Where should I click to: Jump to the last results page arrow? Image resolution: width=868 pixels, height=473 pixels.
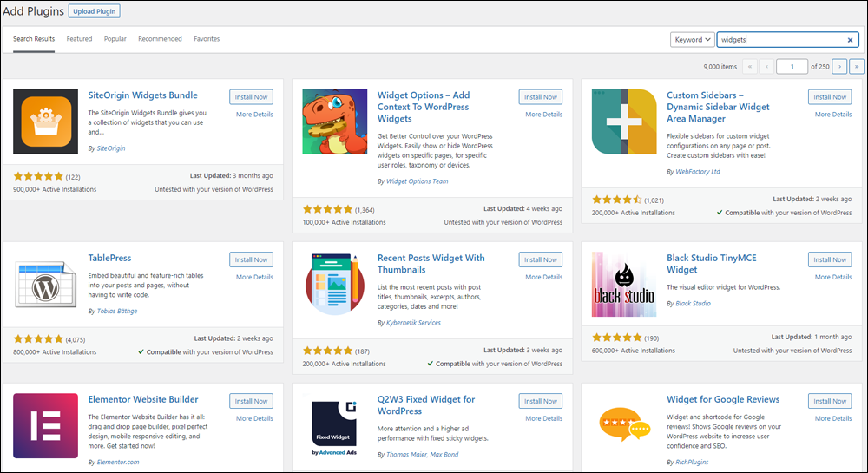point(857,66)
